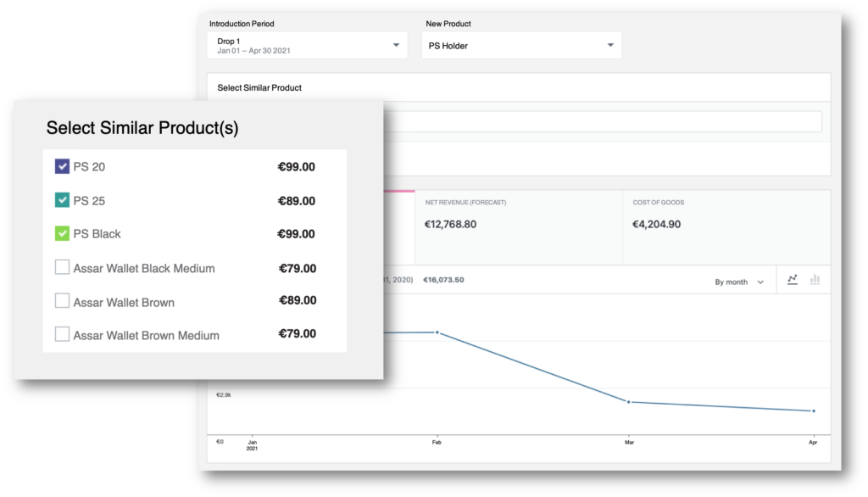Tick the Assar Wallet Brown checkbox

tap(62, 301)
